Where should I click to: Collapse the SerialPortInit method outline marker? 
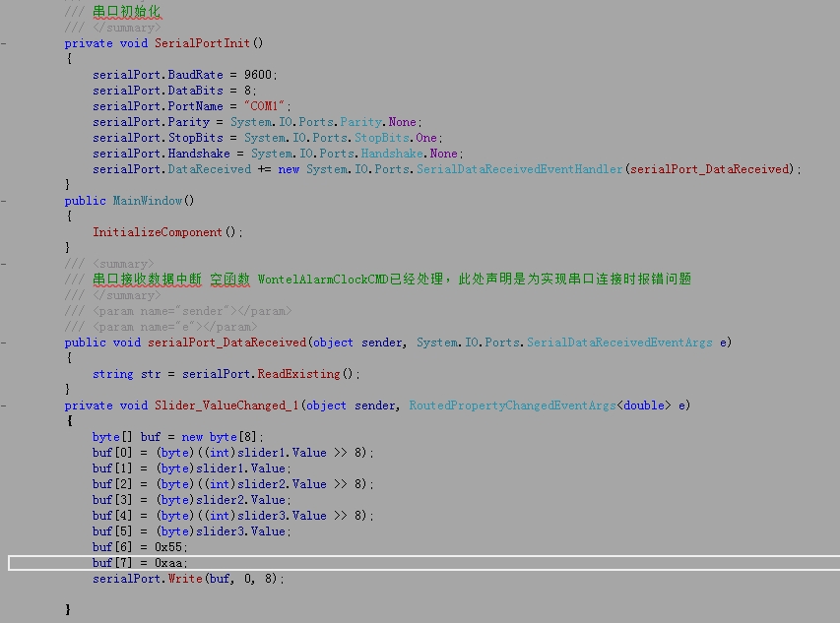(3, 43)
